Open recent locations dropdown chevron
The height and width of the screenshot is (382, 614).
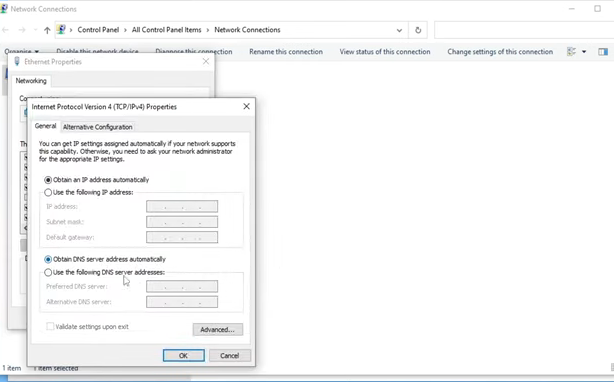click(x=35, y=30)
